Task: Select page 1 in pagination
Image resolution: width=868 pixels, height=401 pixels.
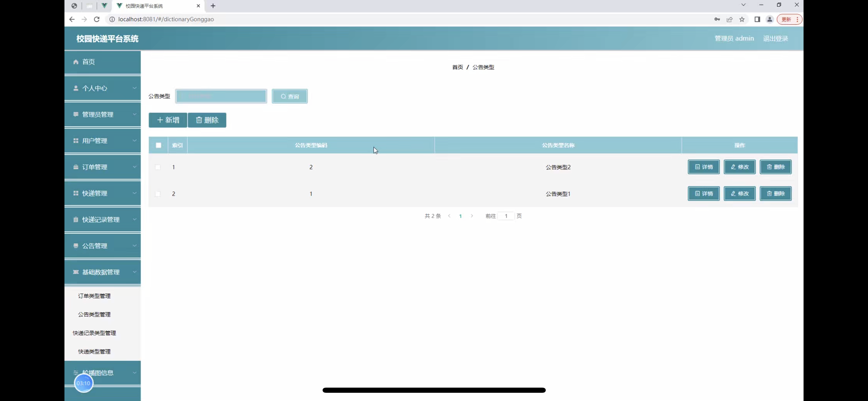Action: click(x=460, y=216)
